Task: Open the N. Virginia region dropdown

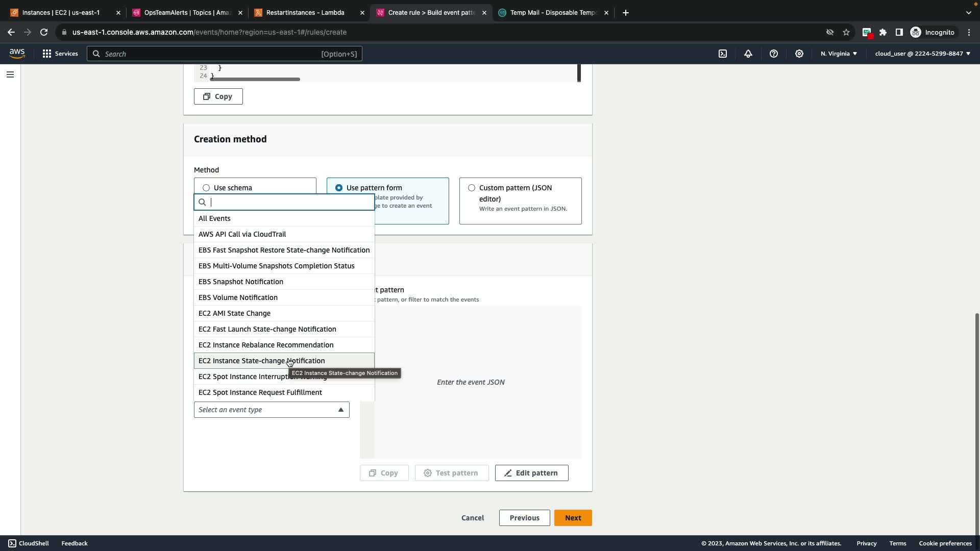Action: coord(839,54)
